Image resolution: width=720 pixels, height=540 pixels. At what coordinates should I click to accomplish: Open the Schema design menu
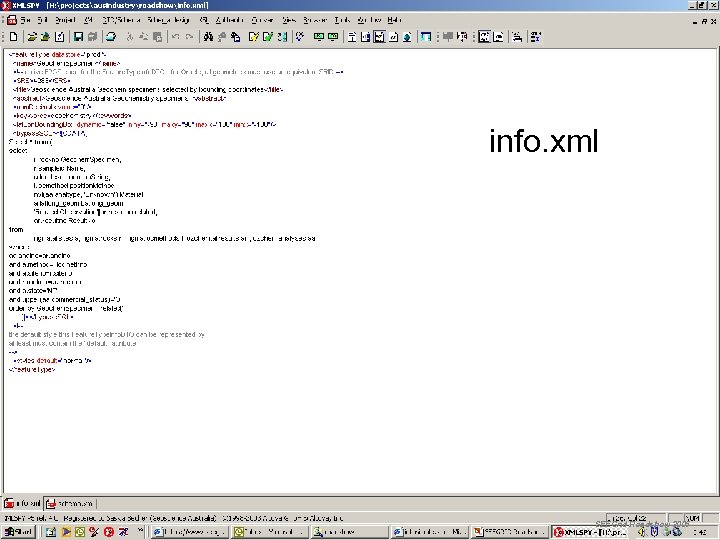(169, 20)
